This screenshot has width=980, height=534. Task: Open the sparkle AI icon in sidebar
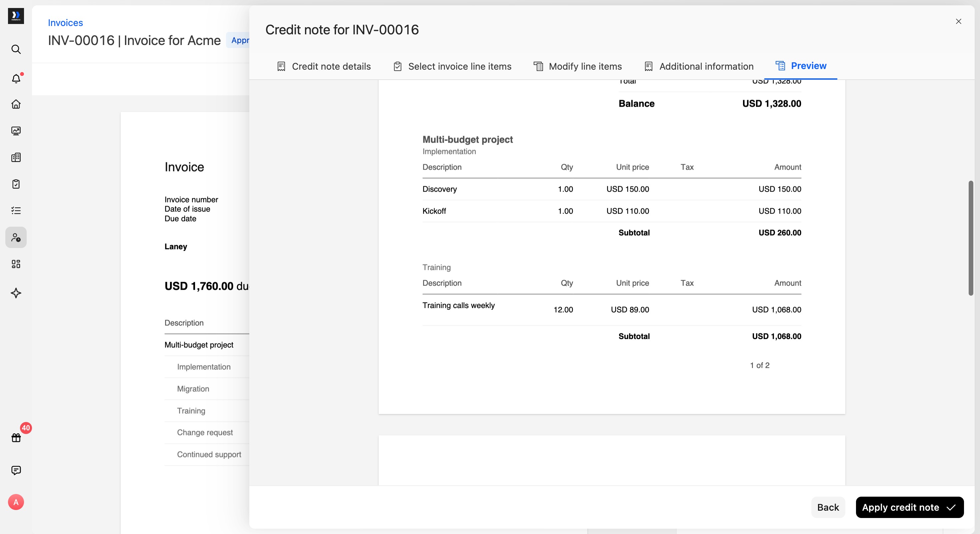coord(16,293)
